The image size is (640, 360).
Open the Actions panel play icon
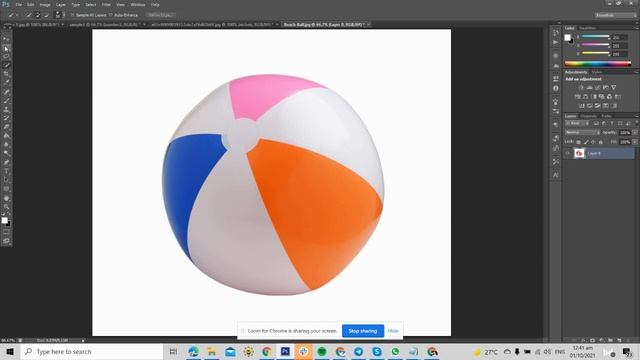coord(556,42)
